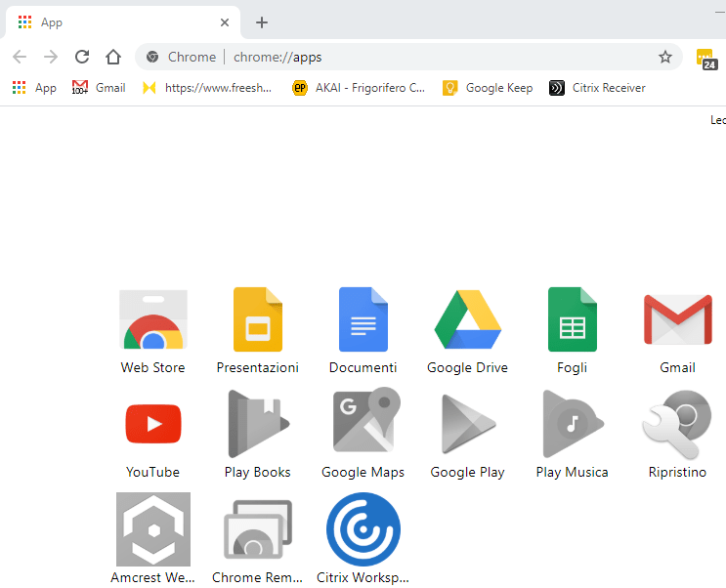Bookmark this page with the star
Screen dimensions: 726x588
tap(665, 57)
